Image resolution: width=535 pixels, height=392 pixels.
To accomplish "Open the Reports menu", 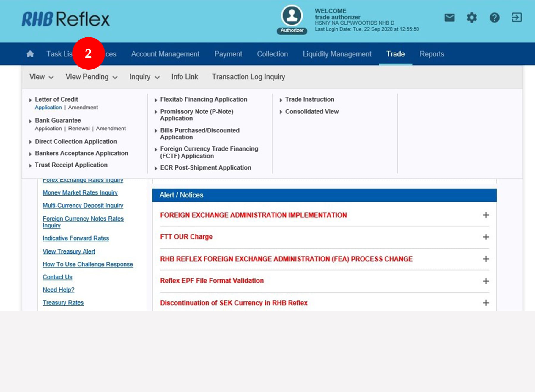I will (432, 54).
